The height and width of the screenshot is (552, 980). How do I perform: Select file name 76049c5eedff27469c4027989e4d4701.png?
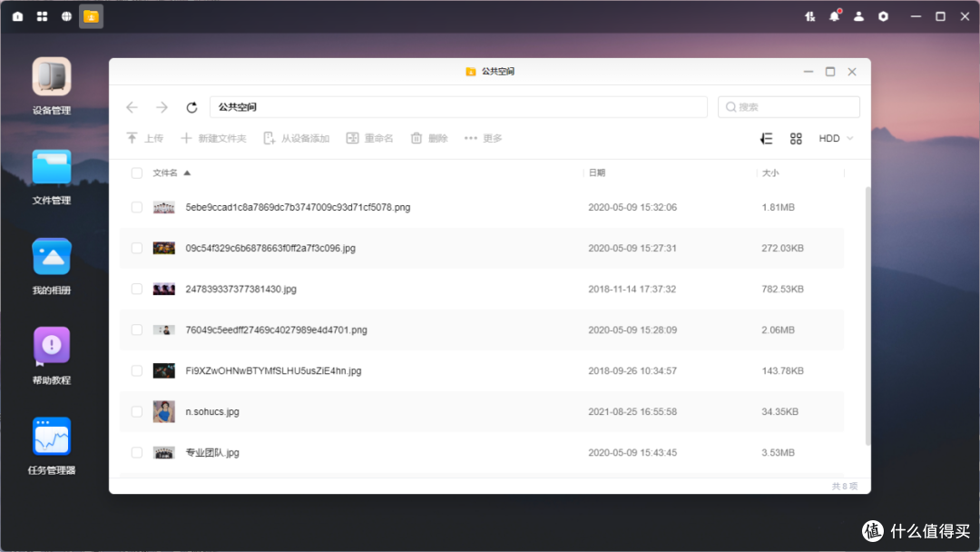pos(276,330)
